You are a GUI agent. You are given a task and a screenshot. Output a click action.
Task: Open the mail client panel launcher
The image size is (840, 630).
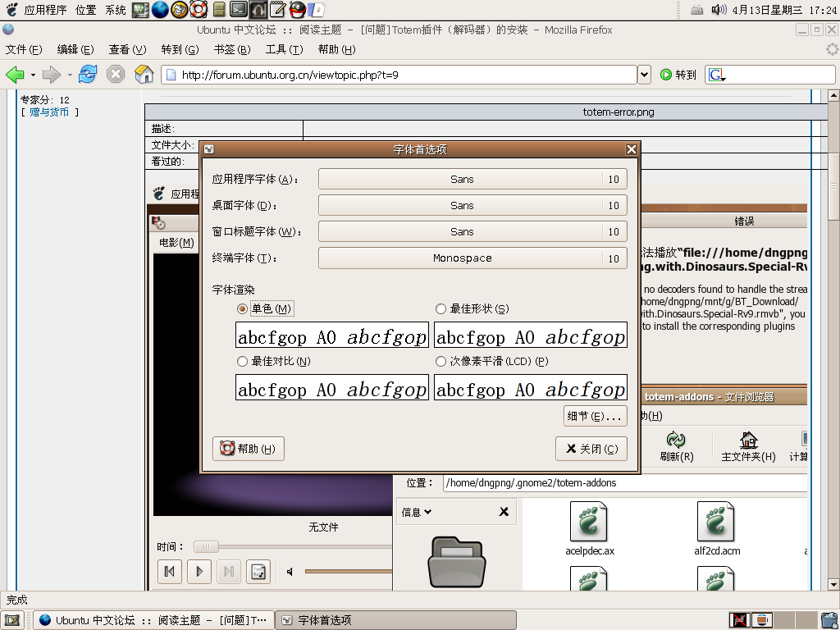coord(180,10)
